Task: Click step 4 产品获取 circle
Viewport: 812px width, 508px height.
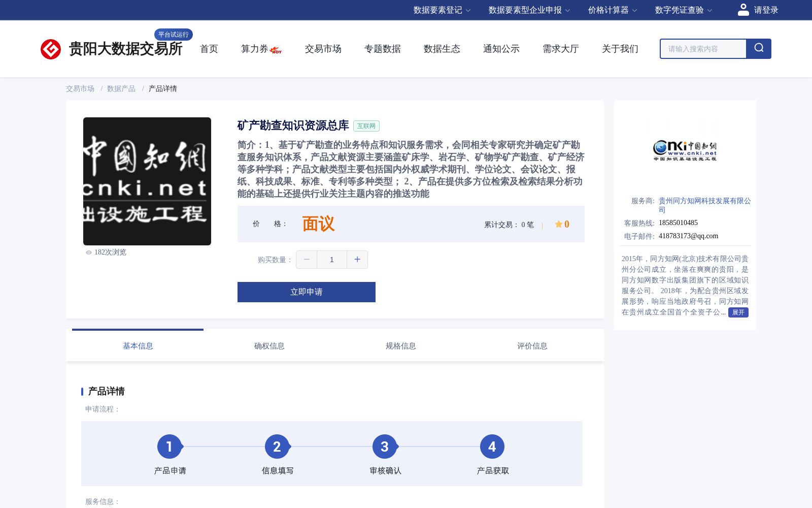Action: [x=492, y=447]
